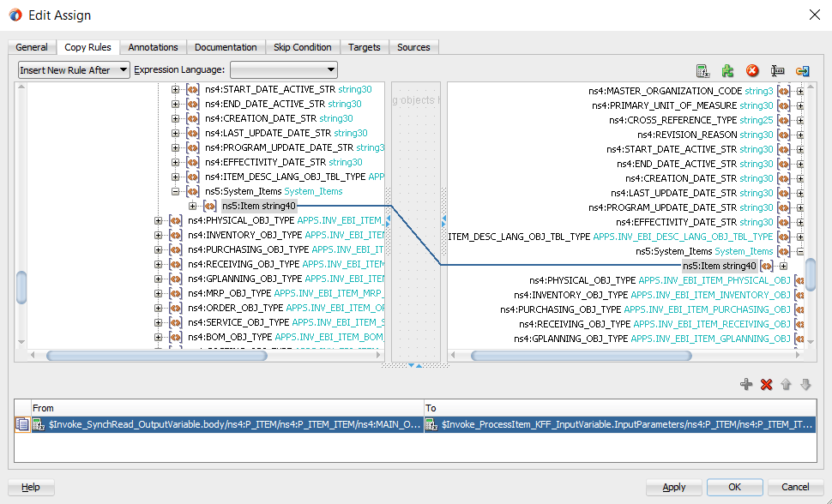Screen dimensions: 832x504
Task: Open the Insert New Rule After dropdown
Action: [x=74, y=70]
